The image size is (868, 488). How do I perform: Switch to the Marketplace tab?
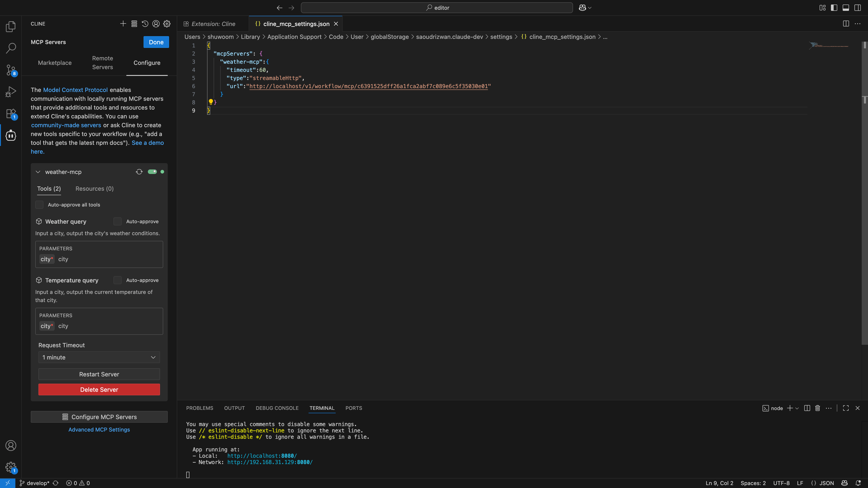coord(54,63)
